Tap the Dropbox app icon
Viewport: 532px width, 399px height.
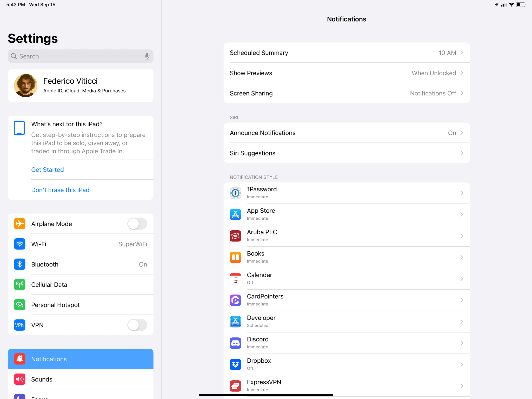tap(235, 365)
